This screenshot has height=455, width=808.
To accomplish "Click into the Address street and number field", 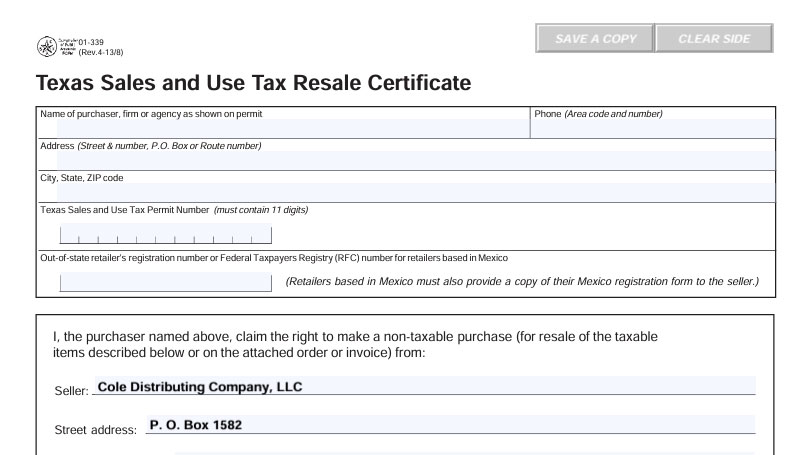I will click(415, 160).
